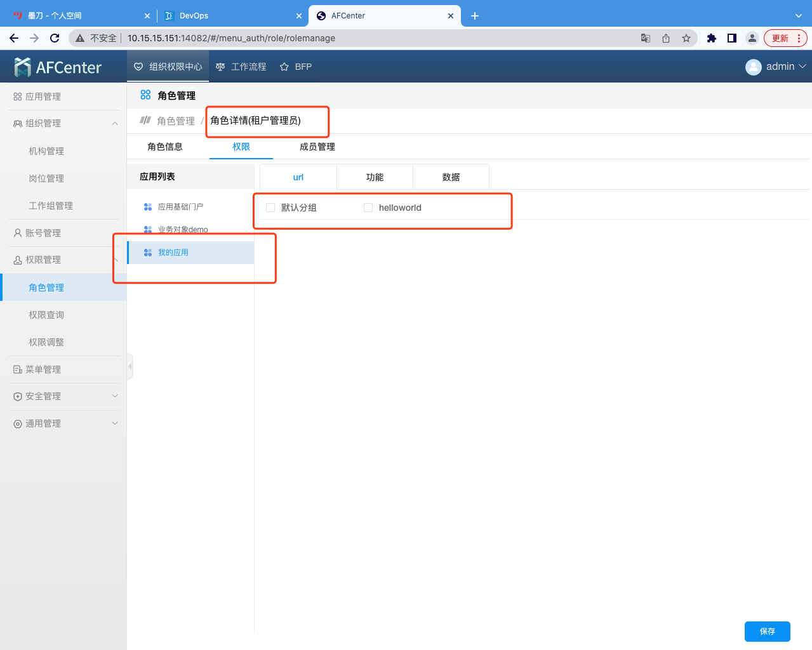812x650 pixels.
Task: Click the 保存 button
Action: tap(767, 632)
